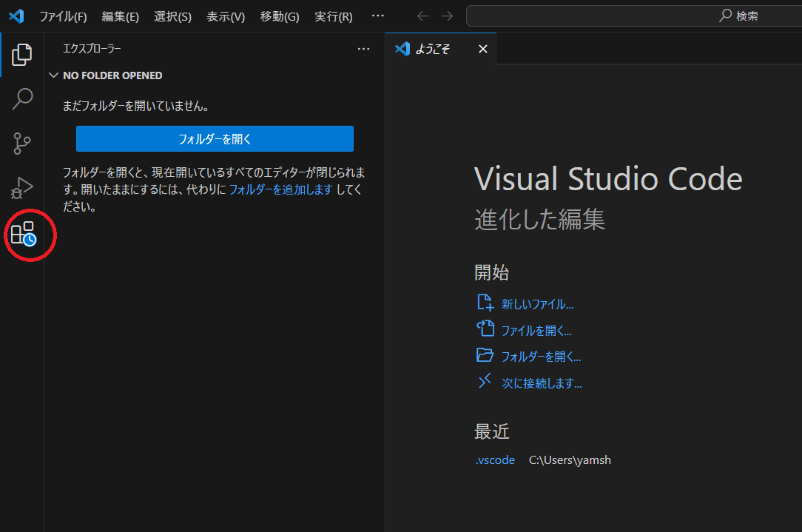
Task: Click the search magnifier icon in command center
Action: click(x=725, y=16)
